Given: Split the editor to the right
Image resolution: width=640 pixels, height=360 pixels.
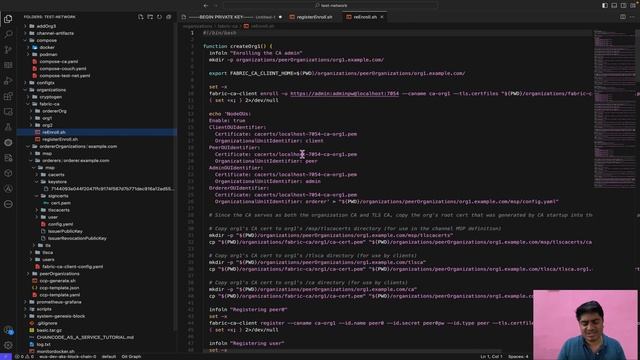Looking at the screenshot, I should [622, 17].
